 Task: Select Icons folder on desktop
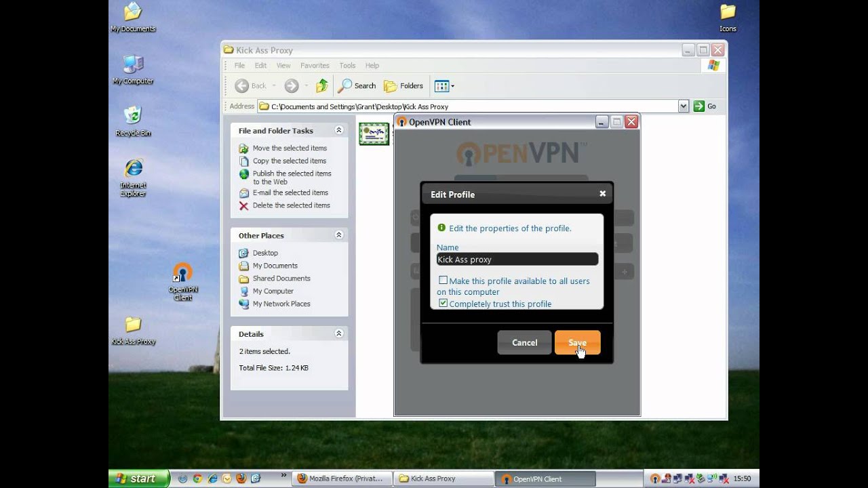[x=728, y=18]
